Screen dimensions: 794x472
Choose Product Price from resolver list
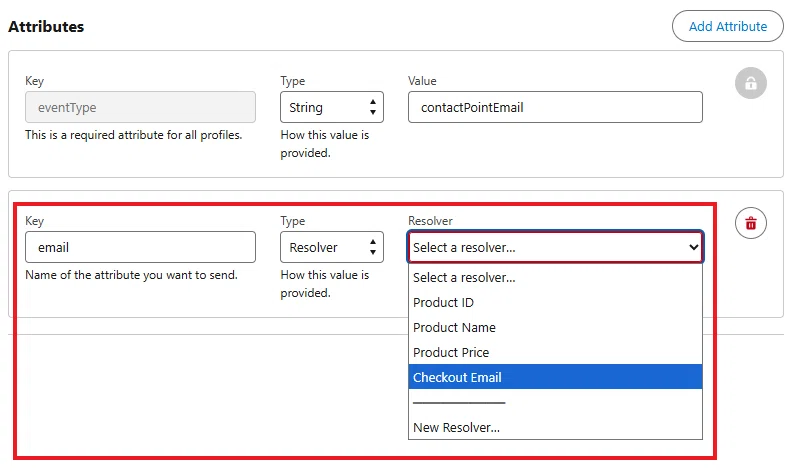click(555, 352)
